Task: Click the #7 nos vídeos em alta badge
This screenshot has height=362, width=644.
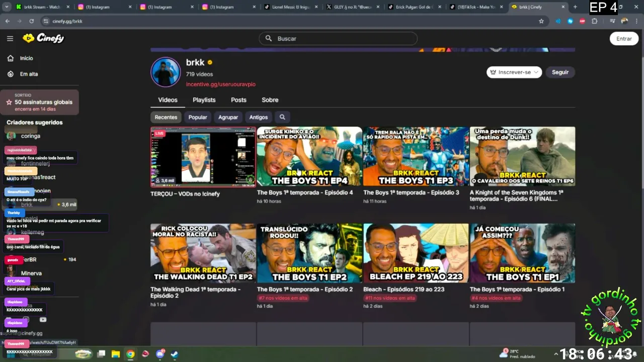Action: click(282, 298)
